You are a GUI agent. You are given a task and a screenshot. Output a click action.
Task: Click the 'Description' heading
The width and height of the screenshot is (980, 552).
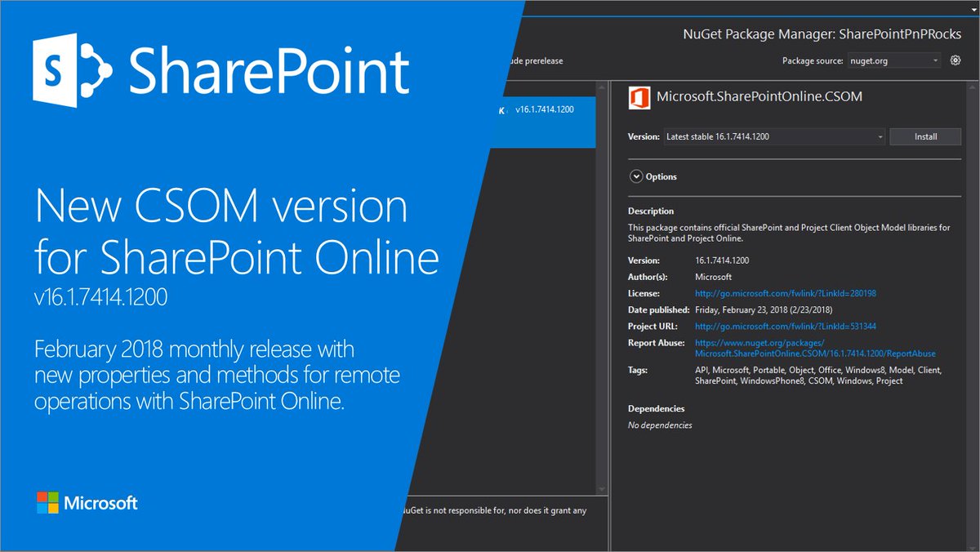[651, 211]
